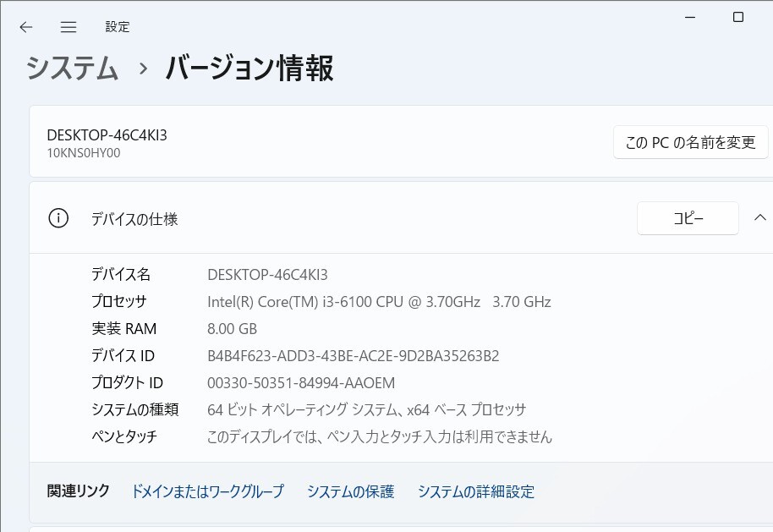
Task: Click the プロセッサ value text
Action: click(378, 301)
